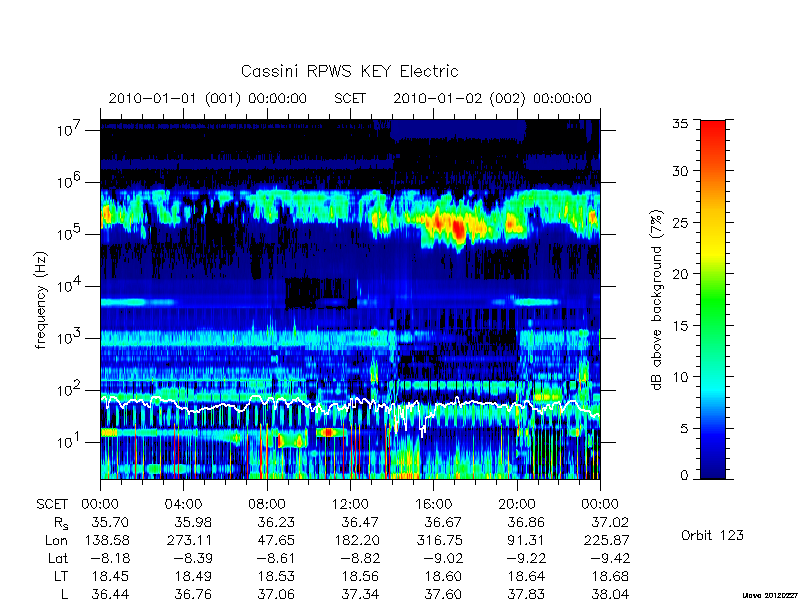
Task: Click the 'Lat' row label
Action: click(x=58, y=558)
